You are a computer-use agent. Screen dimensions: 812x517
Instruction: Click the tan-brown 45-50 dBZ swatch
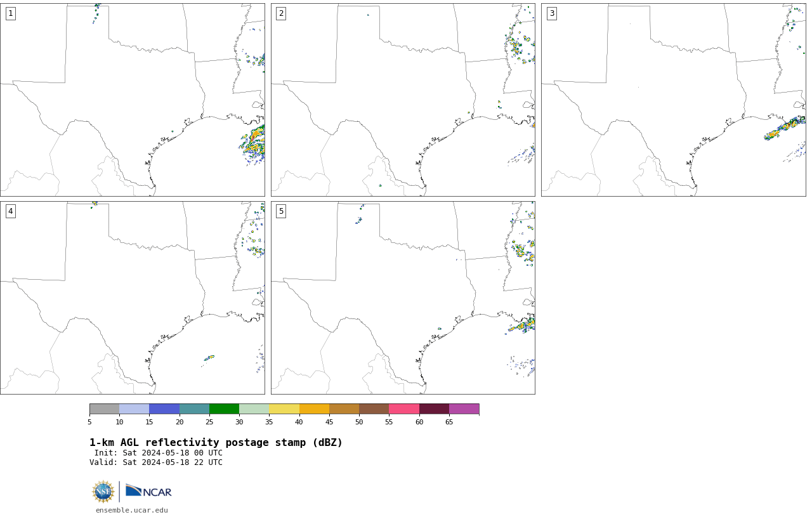coord(344,409)
